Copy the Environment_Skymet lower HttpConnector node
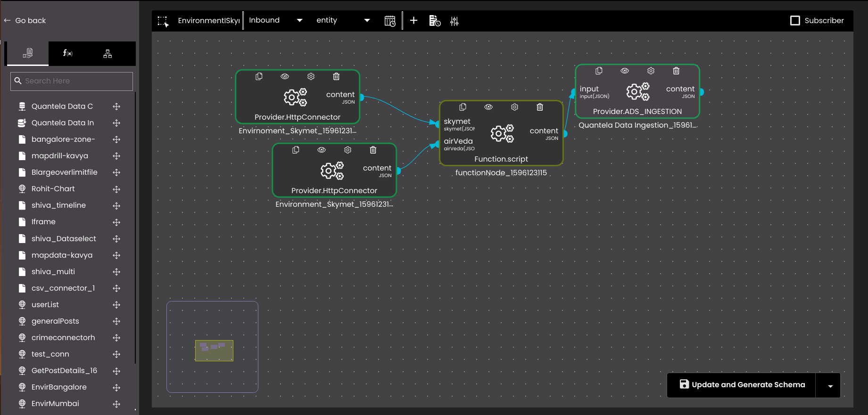868x415 pixels. click(x=296, y=150)
